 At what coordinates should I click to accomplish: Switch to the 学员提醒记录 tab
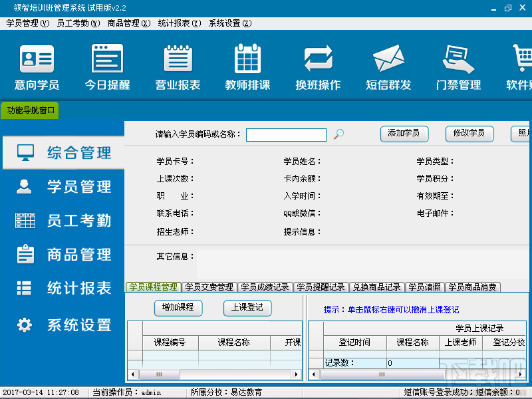click(x=321, y=287)
